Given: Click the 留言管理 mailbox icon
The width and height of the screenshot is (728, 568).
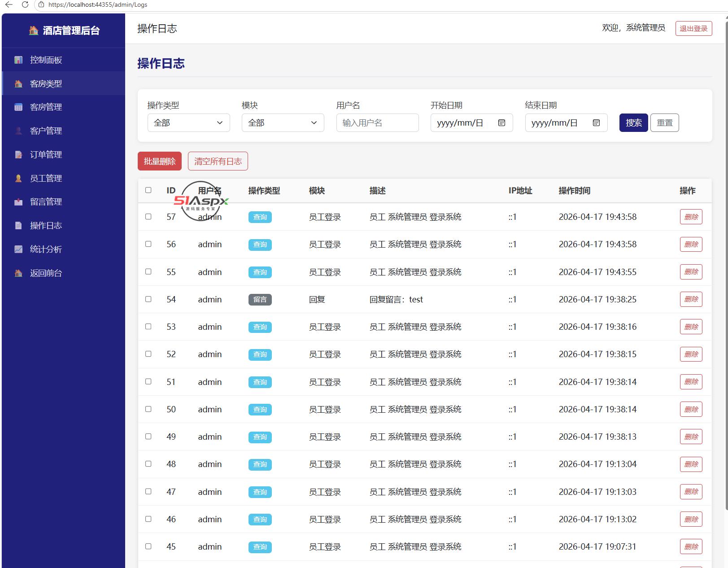Looking at the screenshot, I should coord(18,202).
